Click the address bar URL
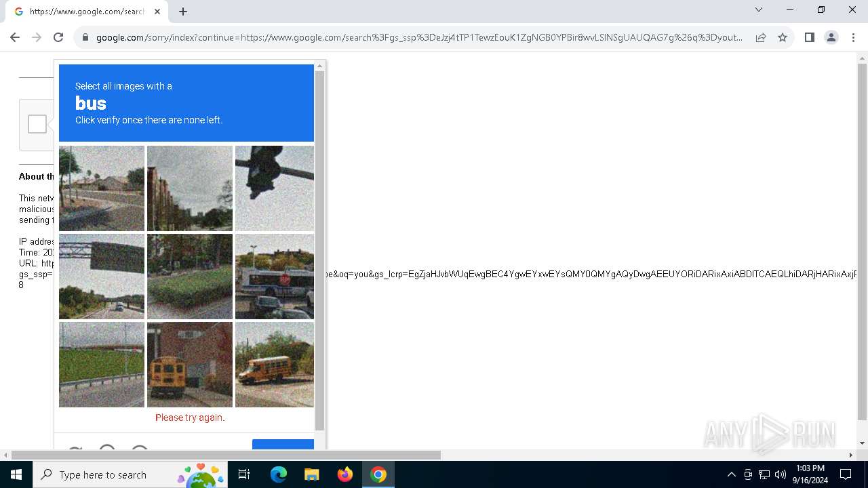This screenshot has width=868, height=488. 419,37
